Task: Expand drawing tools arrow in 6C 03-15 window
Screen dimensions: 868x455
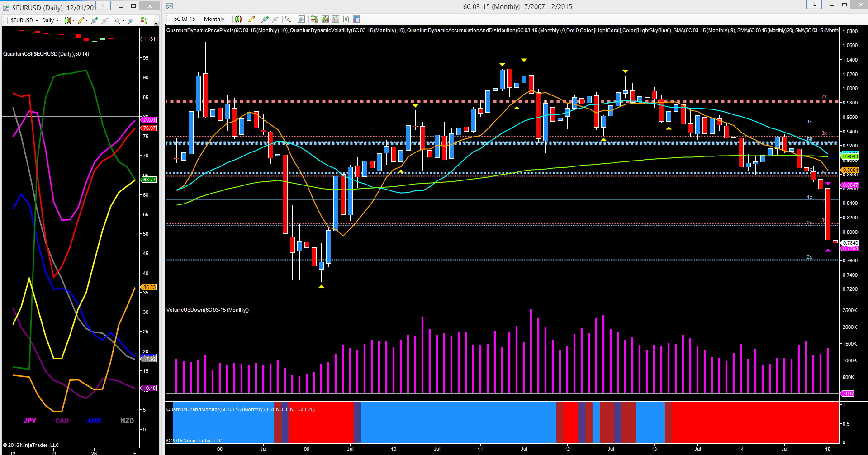Action: click(257, 19)
